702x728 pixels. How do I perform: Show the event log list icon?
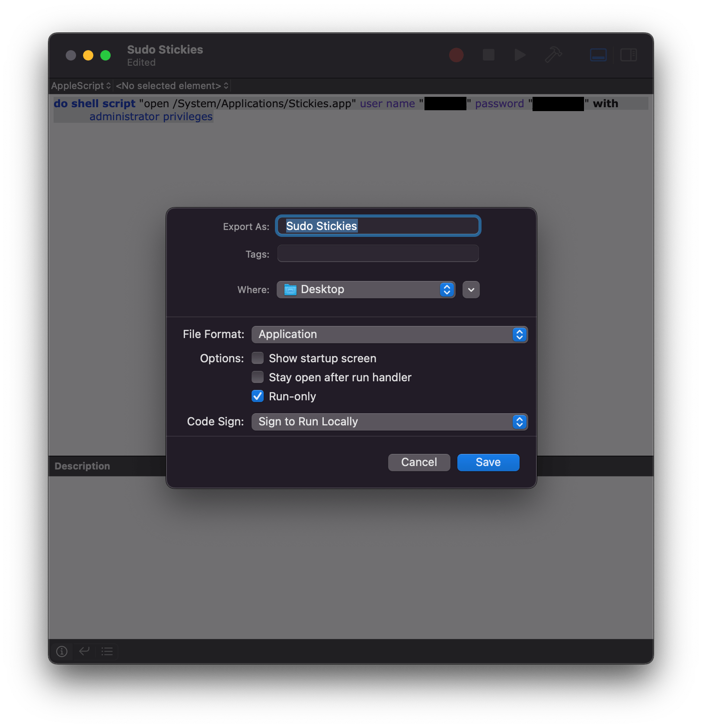tap(107, 651)
